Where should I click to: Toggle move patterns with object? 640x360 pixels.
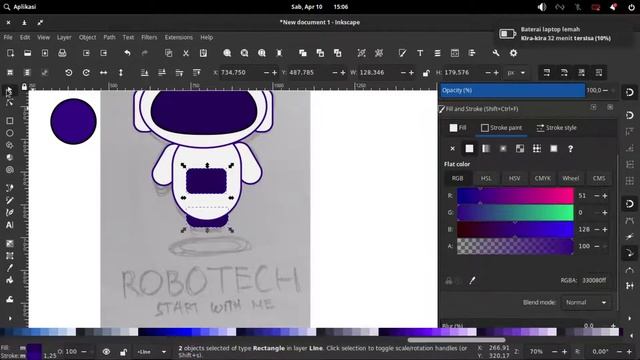(599, 73)
